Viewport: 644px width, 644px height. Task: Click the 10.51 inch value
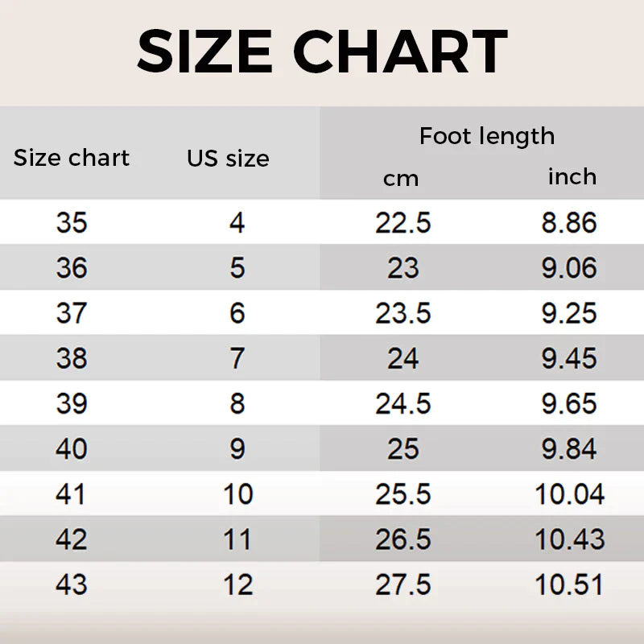click(569, 584)
